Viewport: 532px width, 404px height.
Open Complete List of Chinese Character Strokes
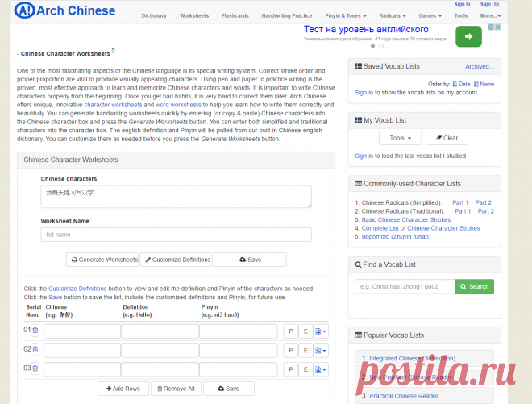pyautogui.click(x=421, y=228)
